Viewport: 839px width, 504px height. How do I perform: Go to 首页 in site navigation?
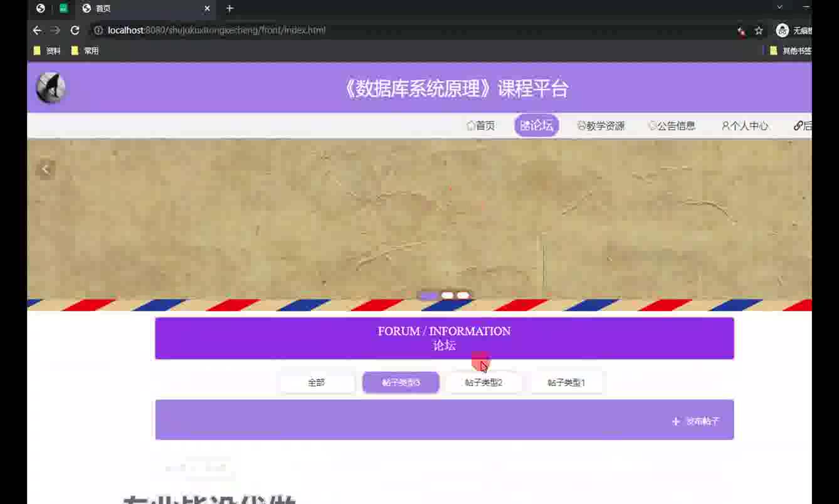click(481, 126)
